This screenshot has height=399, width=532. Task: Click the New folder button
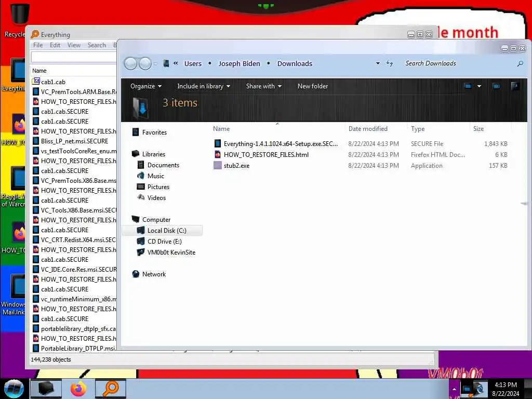coord(312,86)
